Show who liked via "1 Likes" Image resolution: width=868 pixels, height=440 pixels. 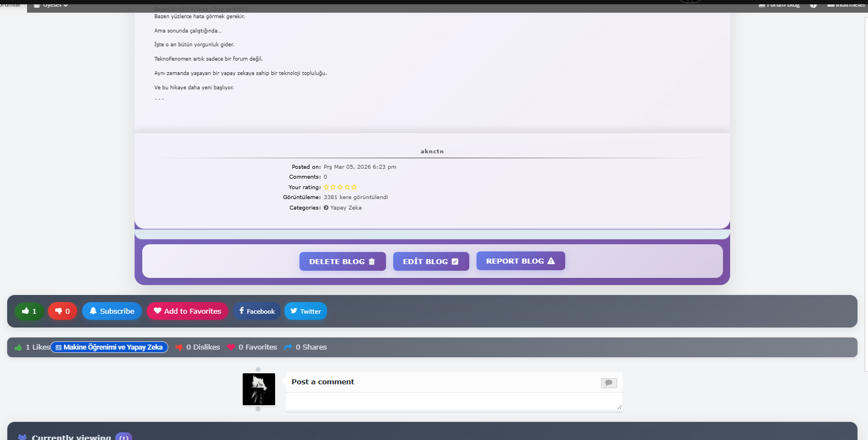(x=33, y=347)
